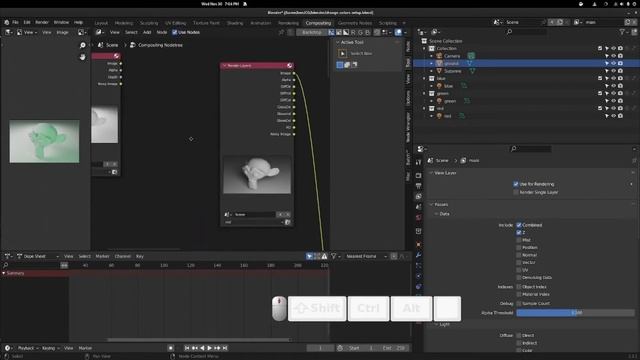Click the zoom magnifier in image editor
Image resolution: width=640 pixels, height=360 pixels.
[x=82, y=45]
